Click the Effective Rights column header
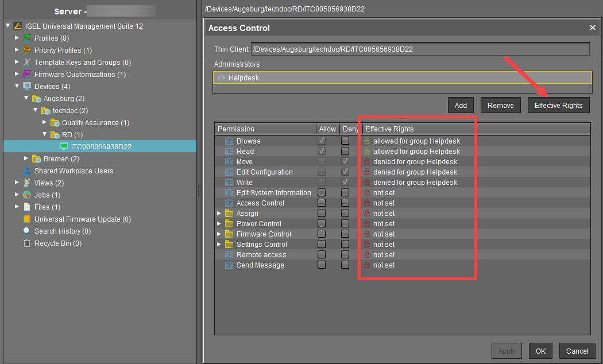Viewport: 603px width, 364px height. point(390,129)
